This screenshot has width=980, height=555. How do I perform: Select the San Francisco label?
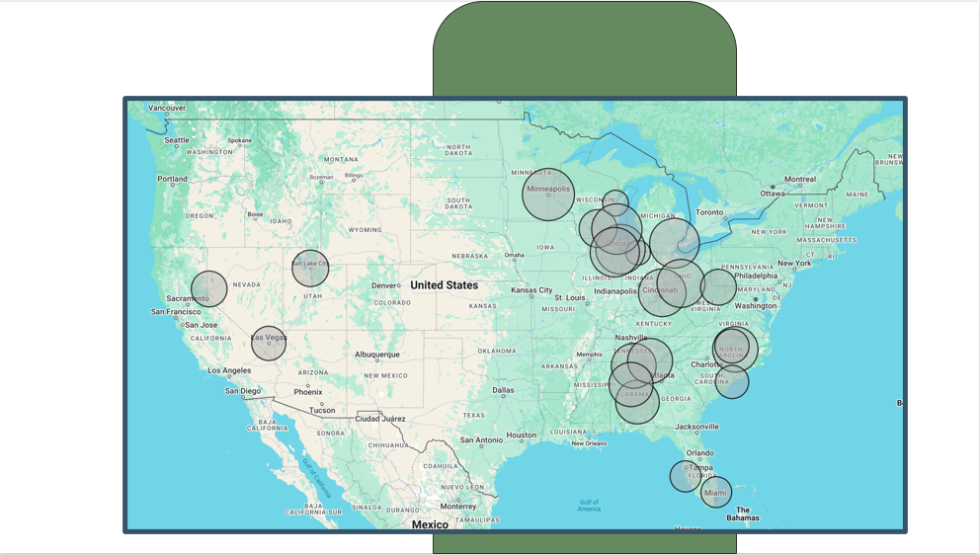(176, 312)
